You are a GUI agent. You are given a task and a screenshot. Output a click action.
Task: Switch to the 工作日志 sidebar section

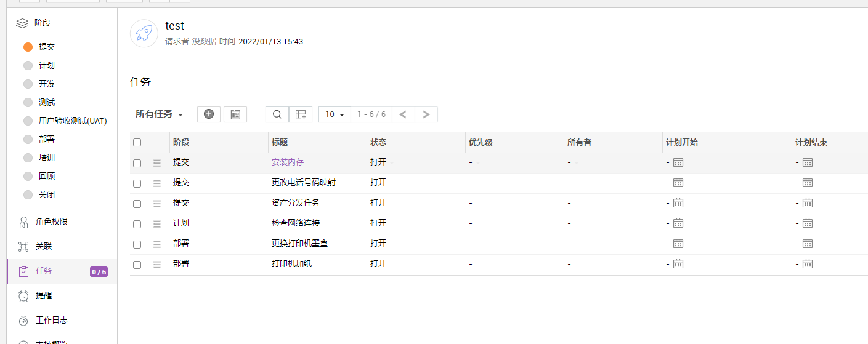pos(52,320)
